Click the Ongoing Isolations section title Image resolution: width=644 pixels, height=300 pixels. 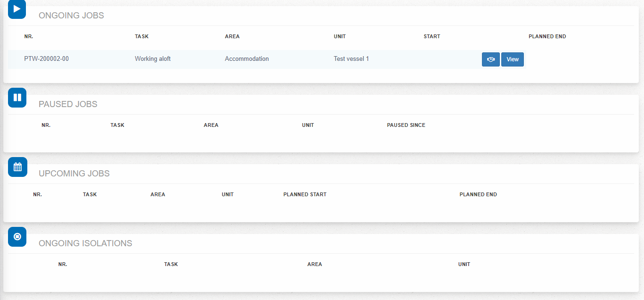85,243
